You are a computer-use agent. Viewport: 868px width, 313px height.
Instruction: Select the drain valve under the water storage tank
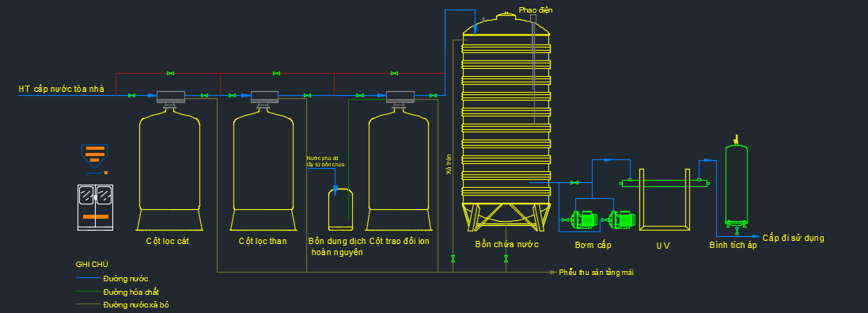pos(506,258)
